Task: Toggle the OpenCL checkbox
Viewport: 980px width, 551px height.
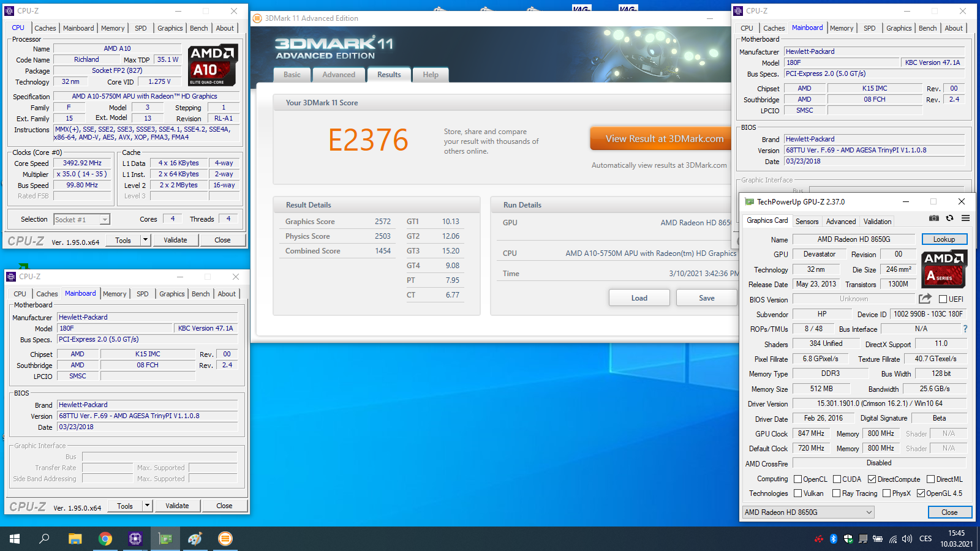Action: pos(797,479)
